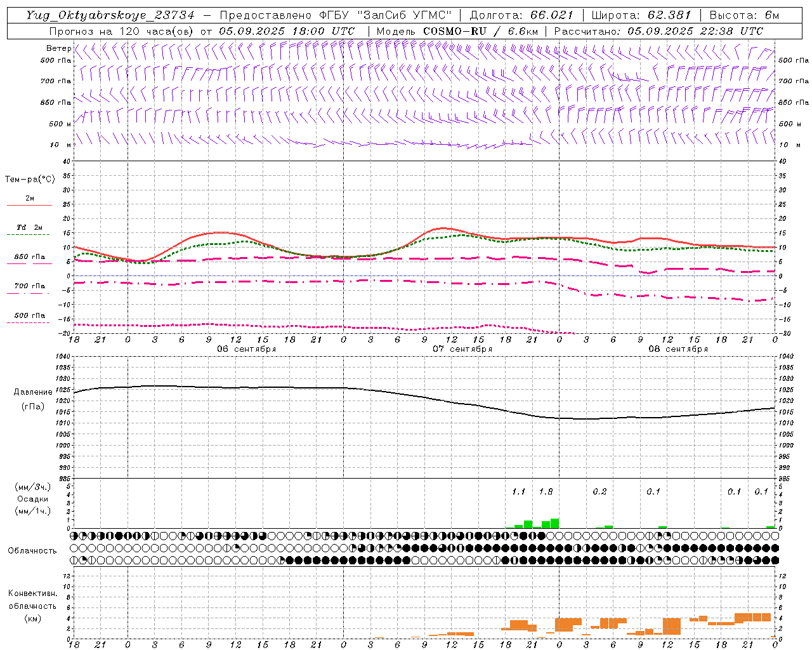Click the Конвективн. label
812x650 pixels.
(x=32, y=594)
